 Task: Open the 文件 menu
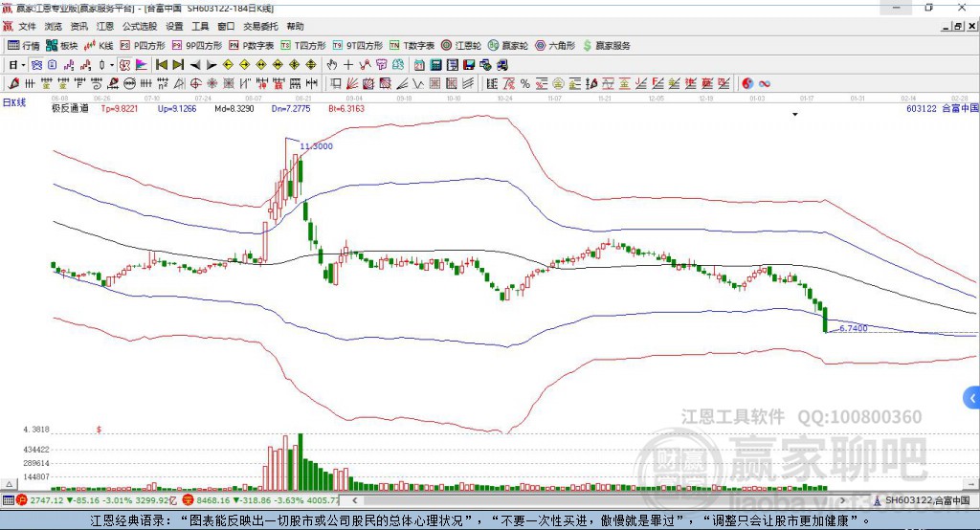[27, 26]
